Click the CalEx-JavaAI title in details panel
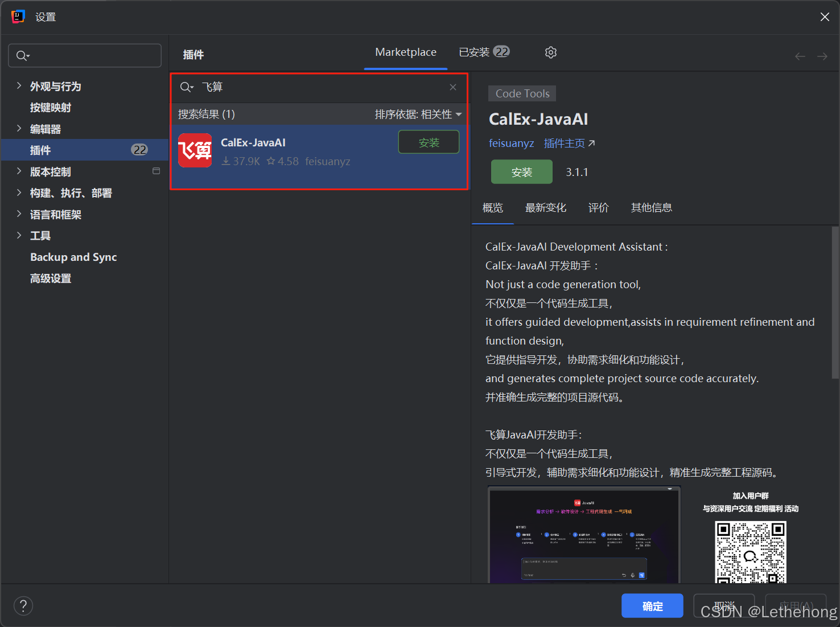840x627 pixels. point(538,119)
